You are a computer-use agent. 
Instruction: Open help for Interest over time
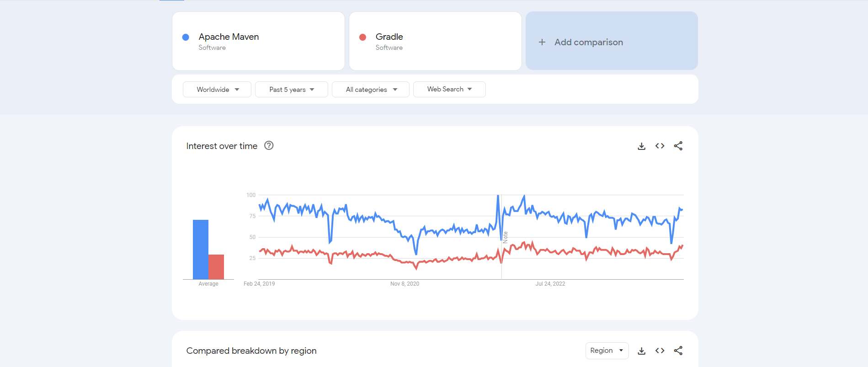click(269, 146)
